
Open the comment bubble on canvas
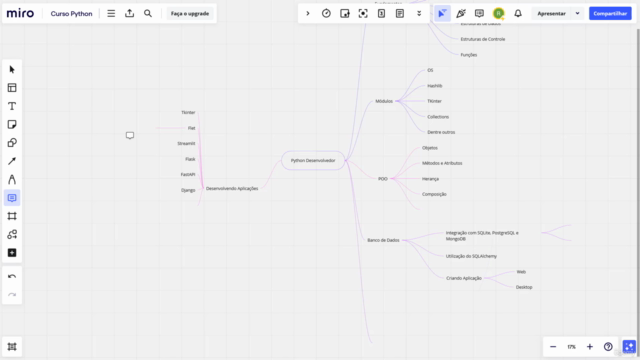coord(130,136)
